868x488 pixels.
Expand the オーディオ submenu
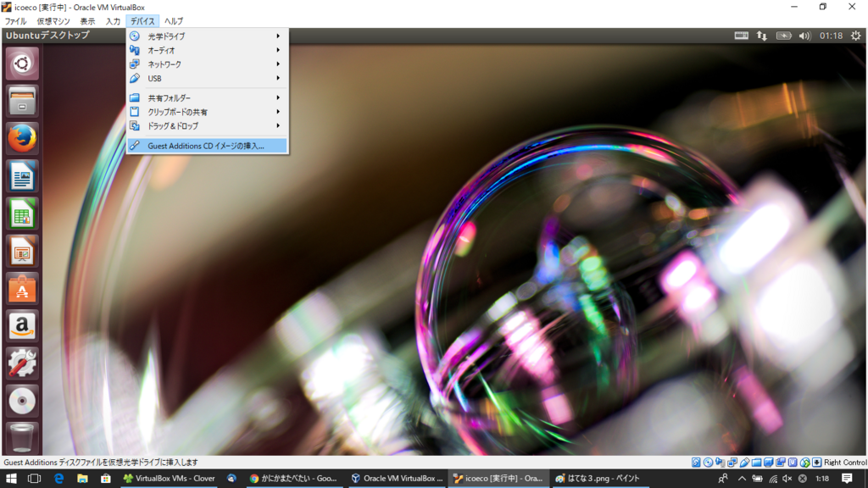click(x=207, y=50)
